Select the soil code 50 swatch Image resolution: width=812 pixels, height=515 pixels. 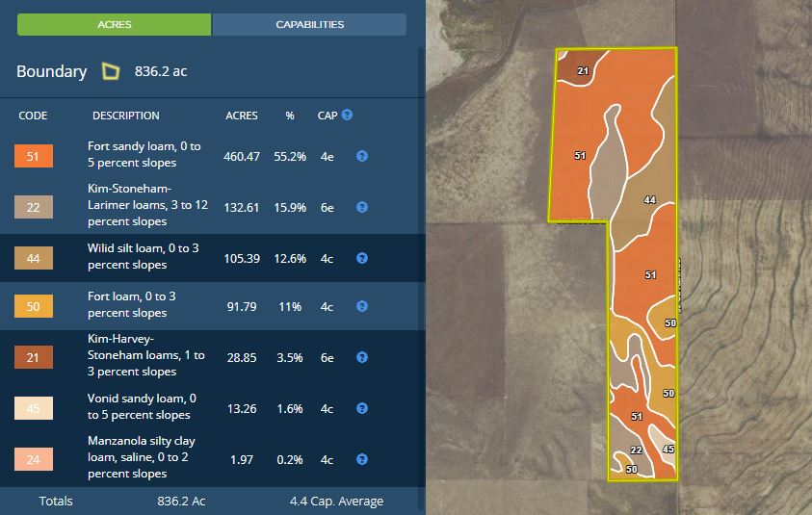pos(34,306)
